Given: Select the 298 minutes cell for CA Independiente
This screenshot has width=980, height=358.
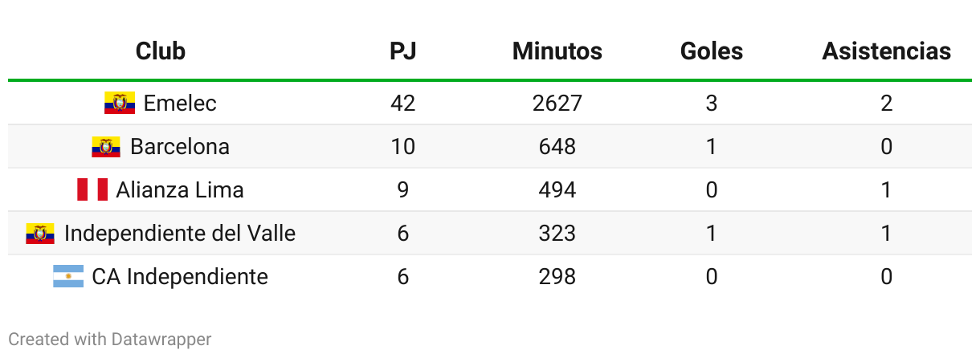Looking at the screenshot, I should coord(557,276).
